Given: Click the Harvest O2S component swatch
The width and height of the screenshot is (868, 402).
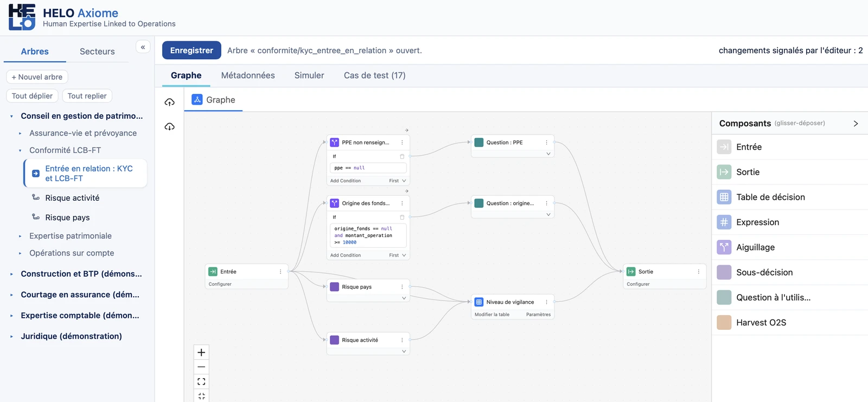Looking at the screenshot, I should [724, 322].
